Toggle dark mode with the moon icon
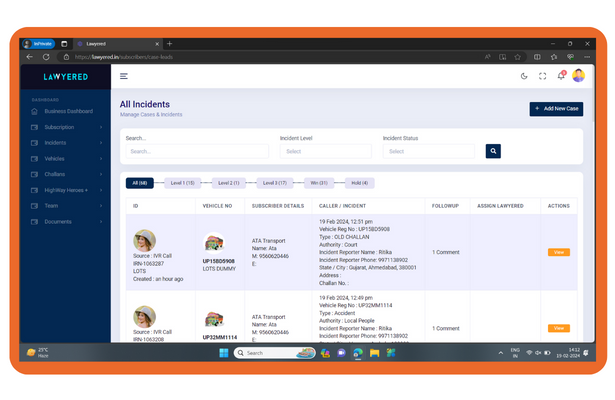This screenshot has width=615, height=400. tap(524, 76)
